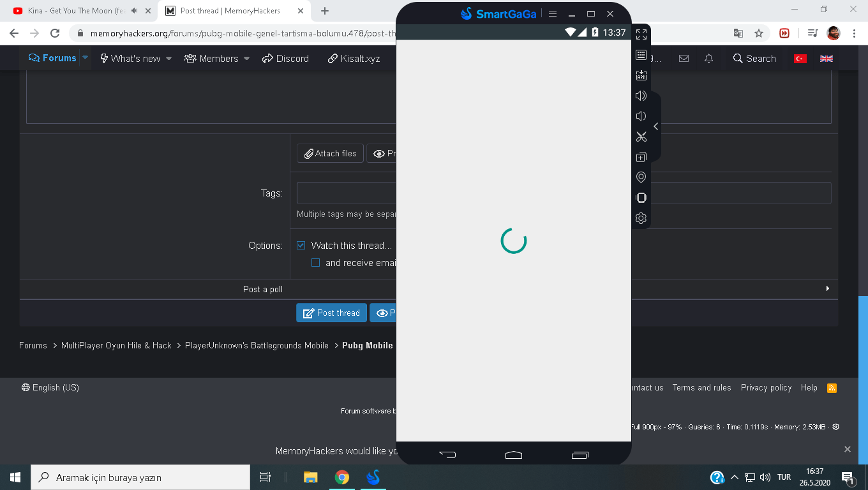Viewport: 868px width, 490px height.
Task: Click the orange RSS feed icon
Action: pyautogui.click(x=832, y=387)
